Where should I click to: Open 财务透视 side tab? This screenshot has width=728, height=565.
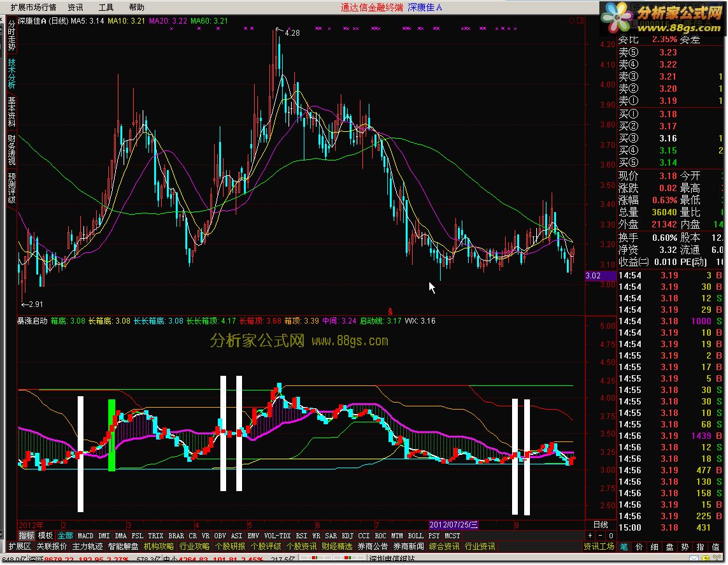click(x=11, y=150)
